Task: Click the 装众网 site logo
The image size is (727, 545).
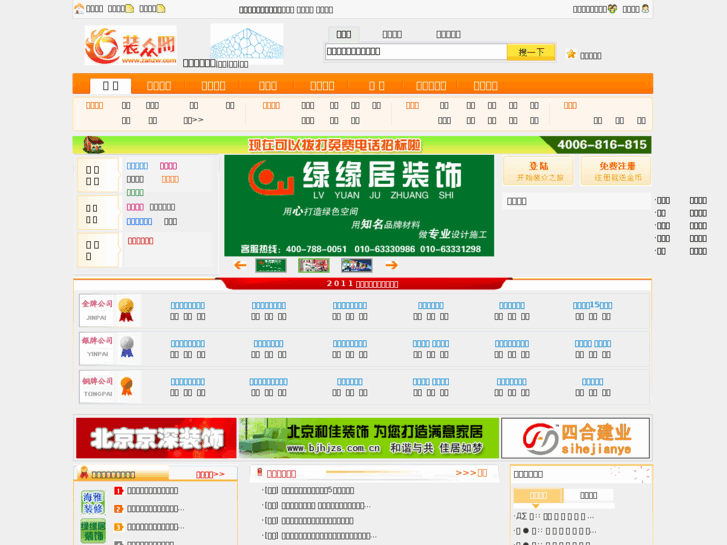Action: point(130,45)
